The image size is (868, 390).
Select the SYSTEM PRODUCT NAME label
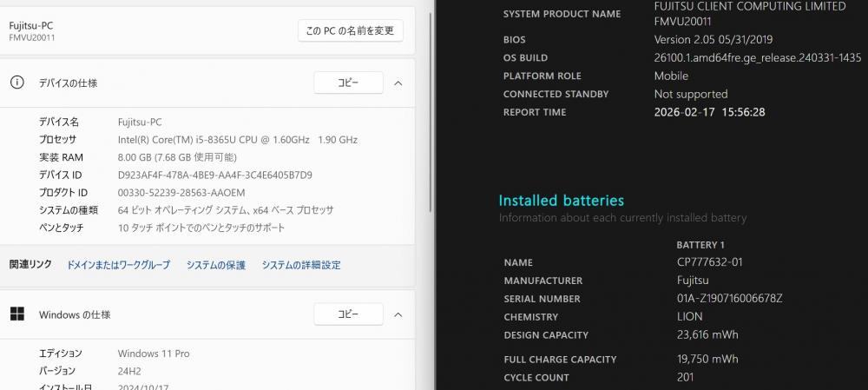click(x=562, y=15)
